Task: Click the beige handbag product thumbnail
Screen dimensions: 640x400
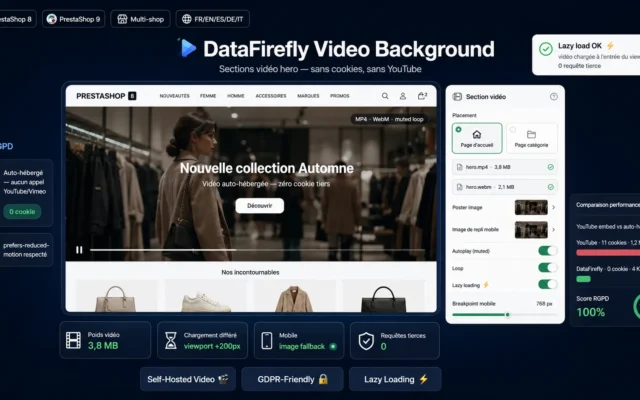Action: pos(116,297)
